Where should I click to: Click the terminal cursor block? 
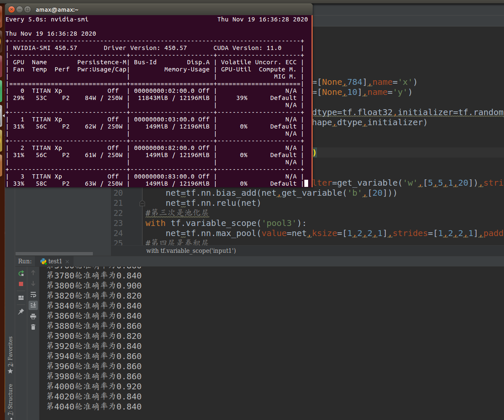point(306,184)
